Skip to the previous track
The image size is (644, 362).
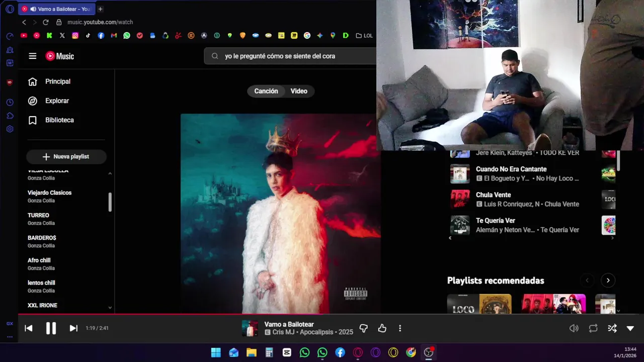pyautogui.click(x=29, y=328)
